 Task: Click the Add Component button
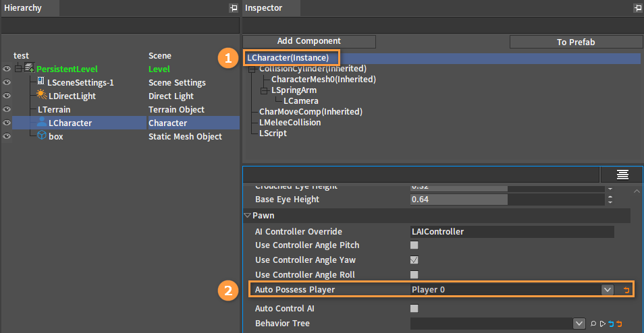pos(309,41)
